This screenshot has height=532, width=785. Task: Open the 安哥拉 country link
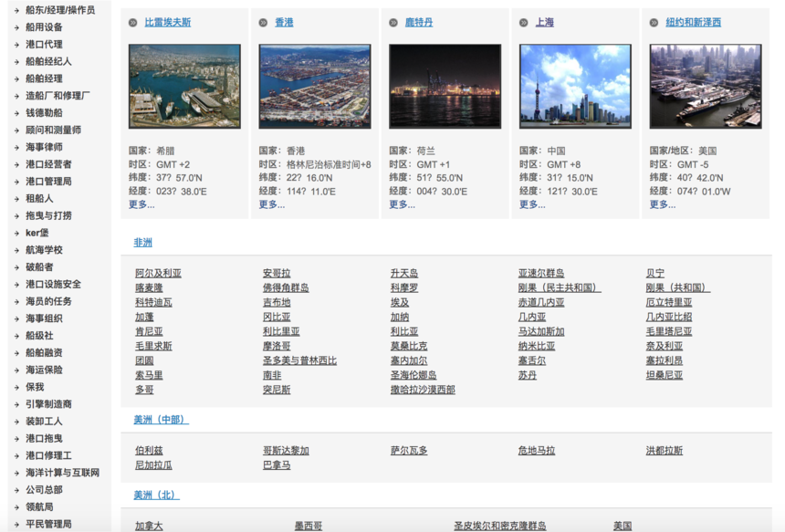click(277, 273)
